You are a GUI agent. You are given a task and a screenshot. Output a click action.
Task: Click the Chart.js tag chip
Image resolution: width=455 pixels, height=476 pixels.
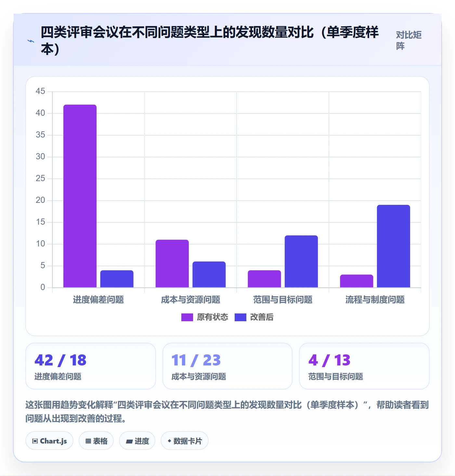(x=49, y=441)
